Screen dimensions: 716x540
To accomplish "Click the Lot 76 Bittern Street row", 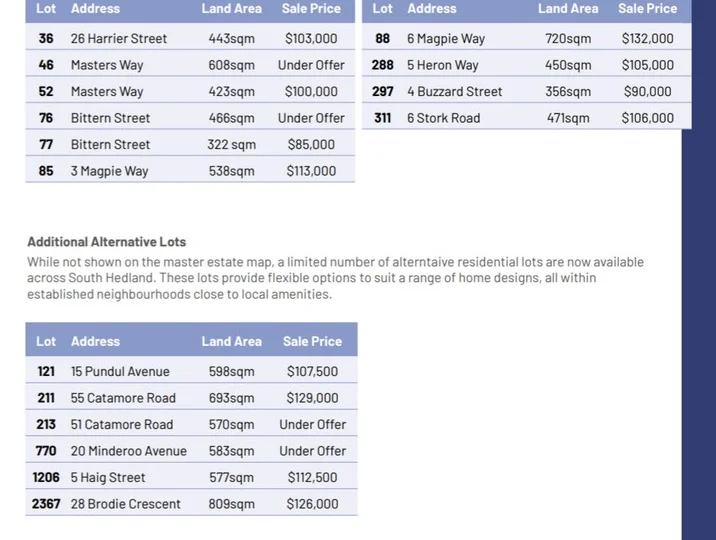I will tap(190, 116).
